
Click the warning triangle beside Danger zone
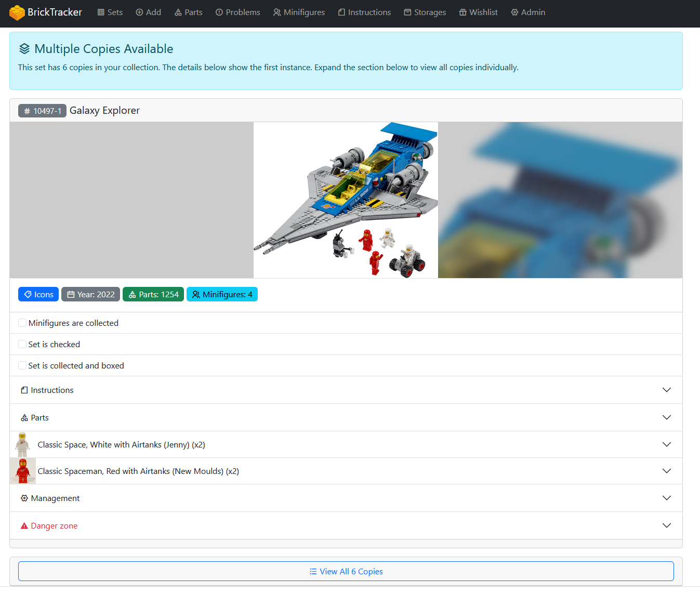(24, 526)
